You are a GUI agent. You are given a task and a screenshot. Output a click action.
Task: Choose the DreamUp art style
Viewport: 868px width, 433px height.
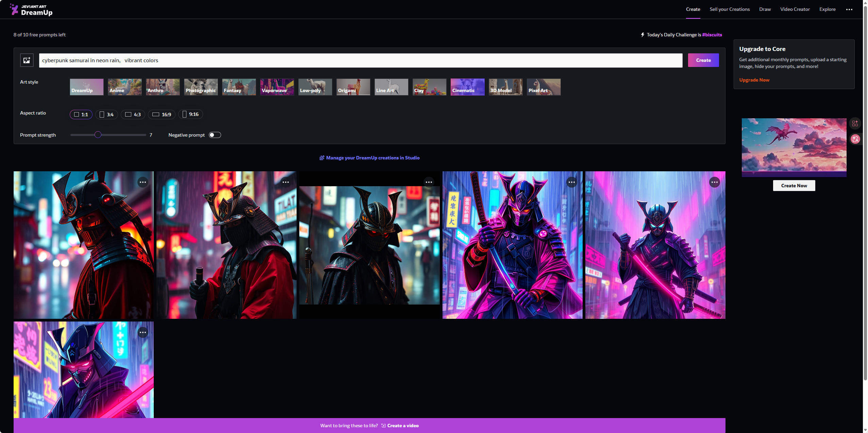87,87
